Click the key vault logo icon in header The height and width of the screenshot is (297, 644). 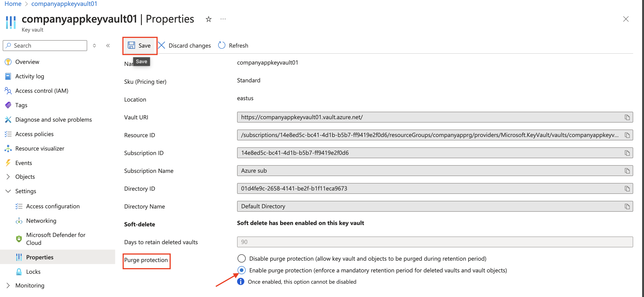coord(10,23)
